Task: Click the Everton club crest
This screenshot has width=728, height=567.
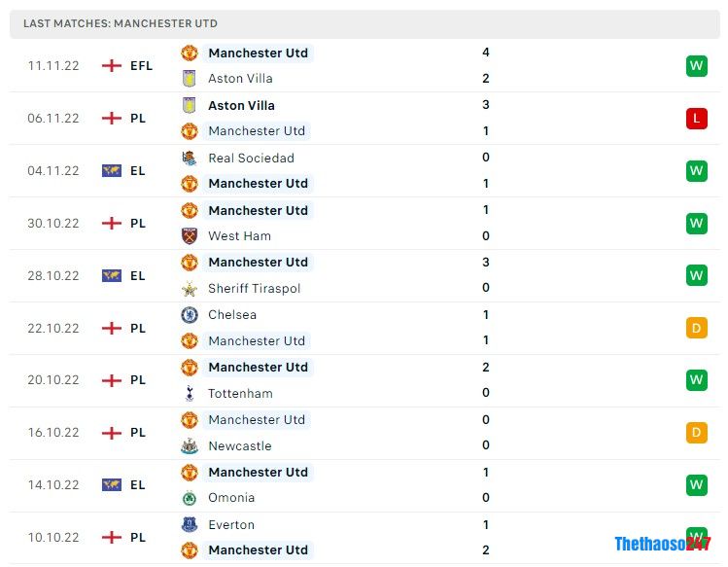Action: click(x=190, y=525)
